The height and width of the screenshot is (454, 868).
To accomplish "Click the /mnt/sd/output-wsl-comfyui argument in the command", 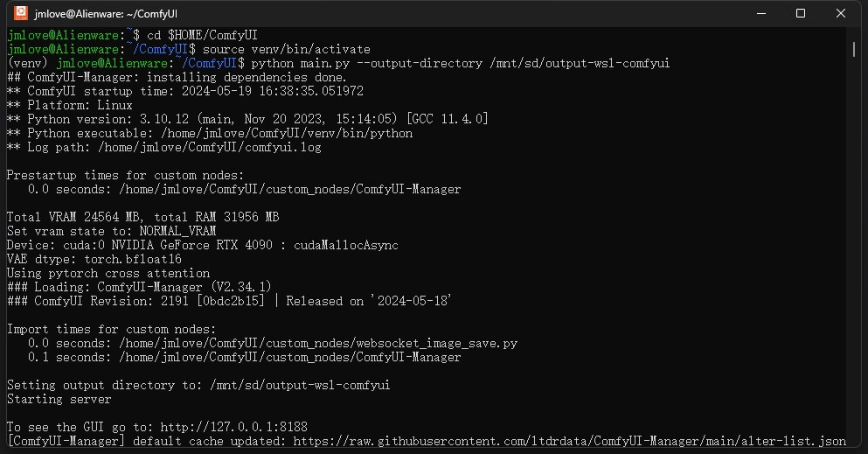I will click(x=580, y=63).
